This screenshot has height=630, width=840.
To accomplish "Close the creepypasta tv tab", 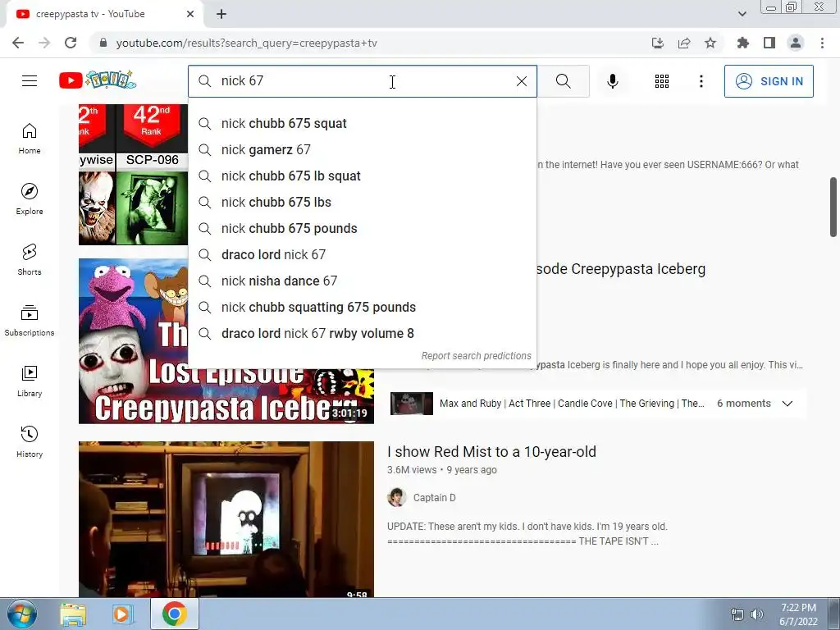I will click(x=190, y=15).
